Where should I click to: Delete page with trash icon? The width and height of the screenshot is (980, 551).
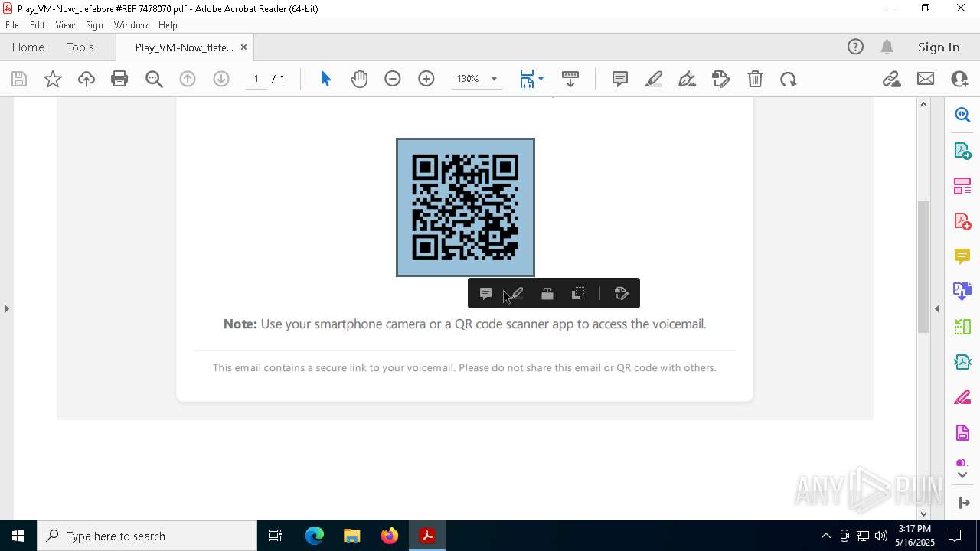coord(755,79)
